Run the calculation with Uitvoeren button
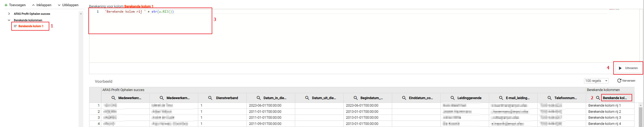644x127 pixels. point(628,68)
